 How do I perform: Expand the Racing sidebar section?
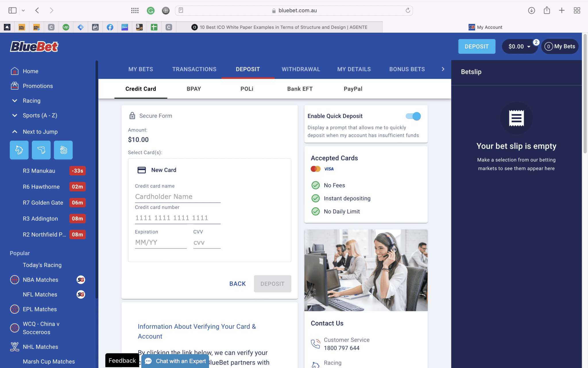pyautogui.click(x=15, y=101)
